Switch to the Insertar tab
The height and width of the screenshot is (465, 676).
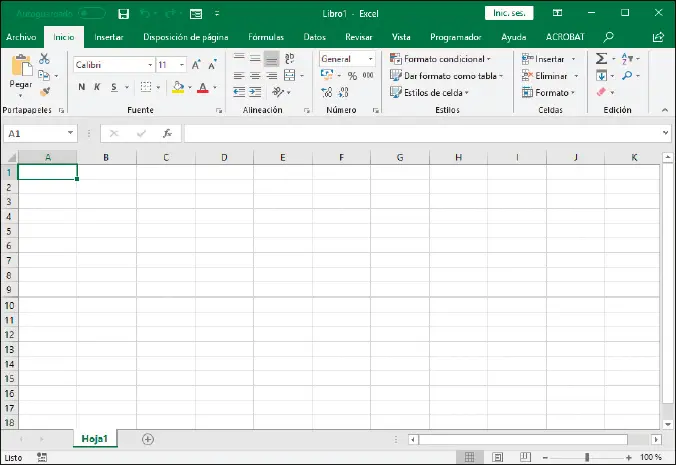109,37
